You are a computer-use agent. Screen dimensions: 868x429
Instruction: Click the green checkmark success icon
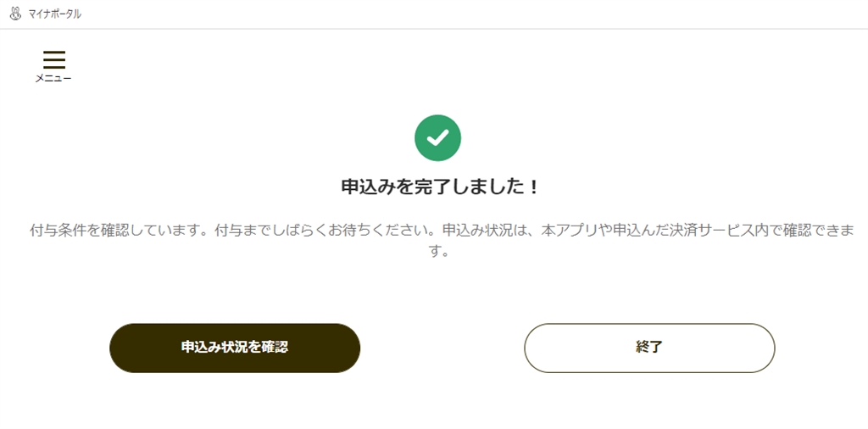tap(437, 137)
